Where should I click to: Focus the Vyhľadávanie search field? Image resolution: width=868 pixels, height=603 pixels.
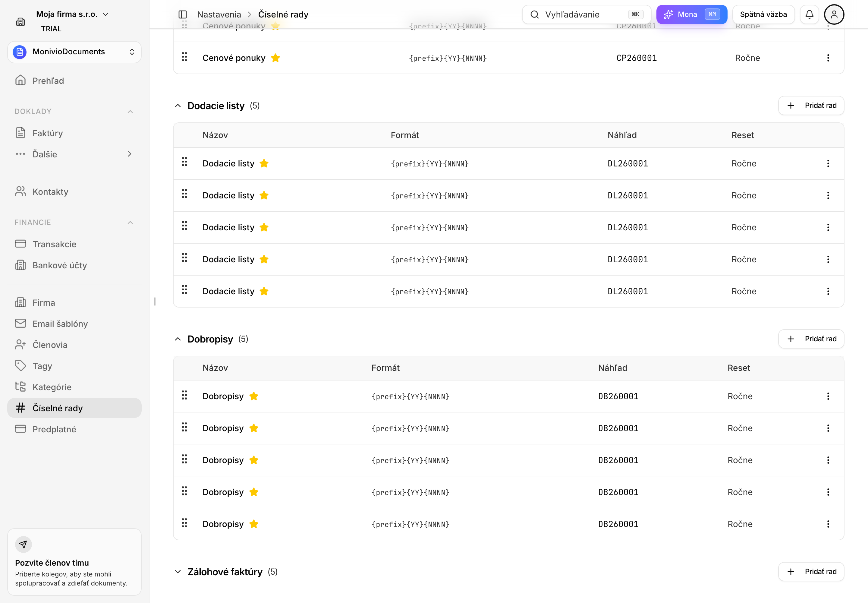[587, 14]
